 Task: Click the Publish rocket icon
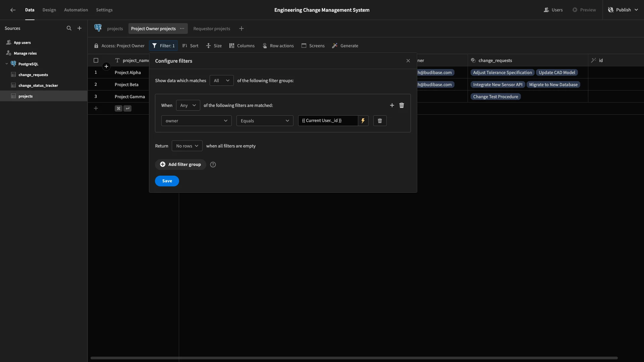pos(611,10)
